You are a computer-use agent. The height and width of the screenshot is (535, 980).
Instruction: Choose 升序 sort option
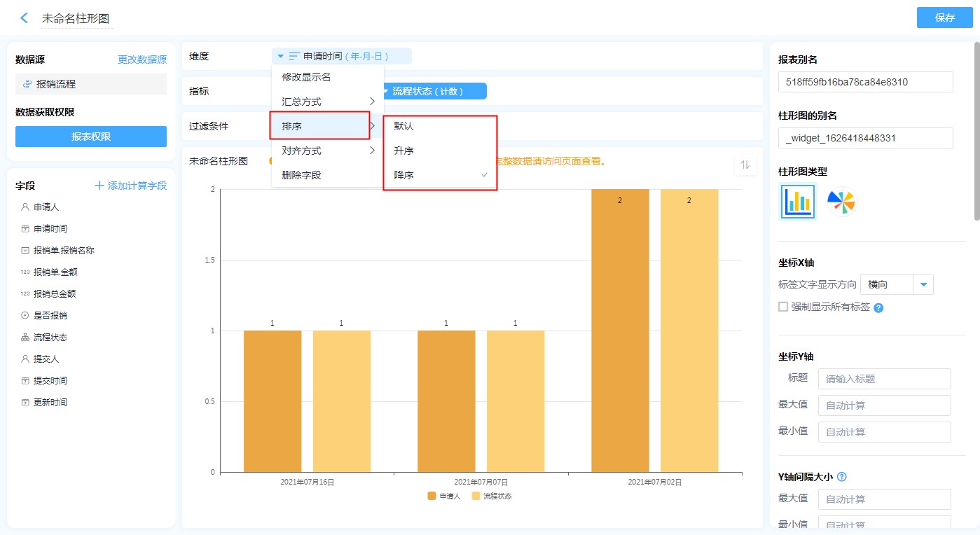pyautogui.click(x=404, y=151)
